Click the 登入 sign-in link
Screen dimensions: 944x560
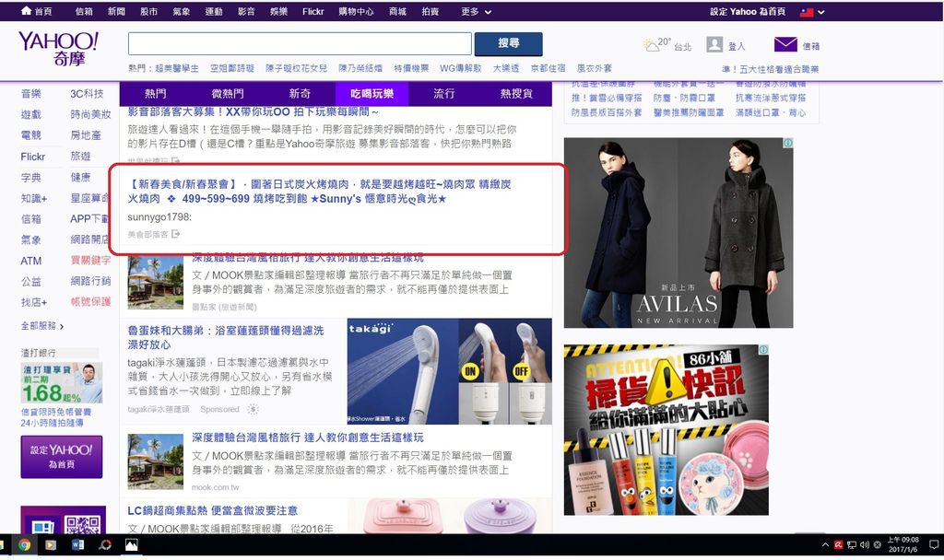[x=737, y=46]
